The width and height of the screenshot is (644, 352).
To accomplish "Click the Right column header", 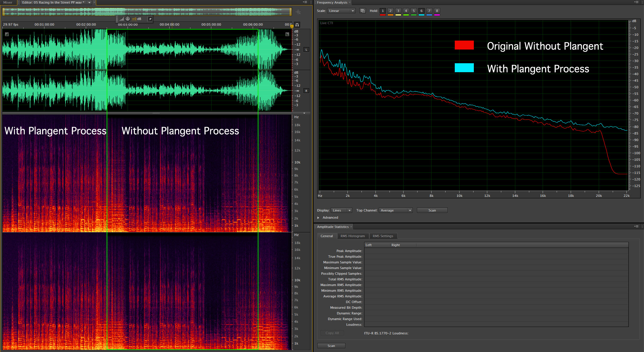I will 403,245.
